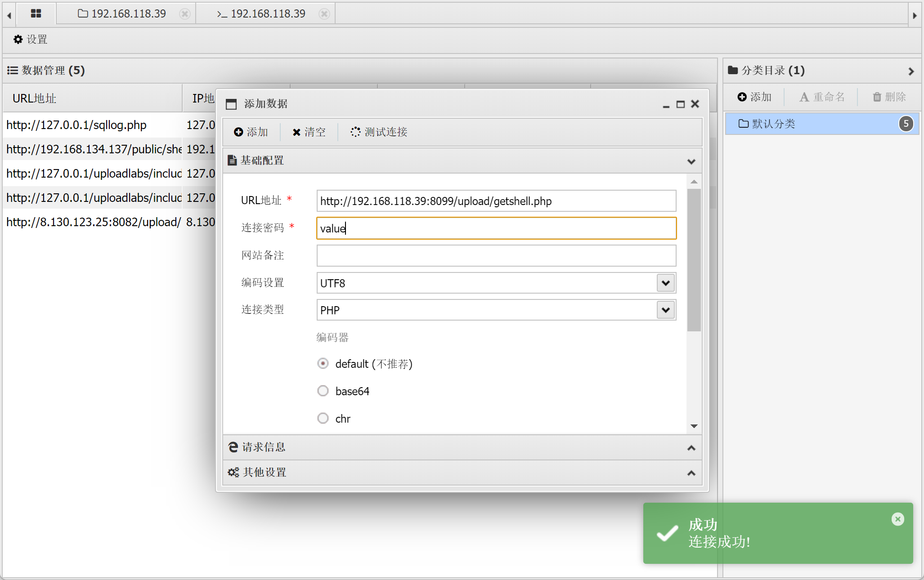Open the PHP connection type dropdown
Viewport: 924px width, 580px height.
(x=666, y=310)
